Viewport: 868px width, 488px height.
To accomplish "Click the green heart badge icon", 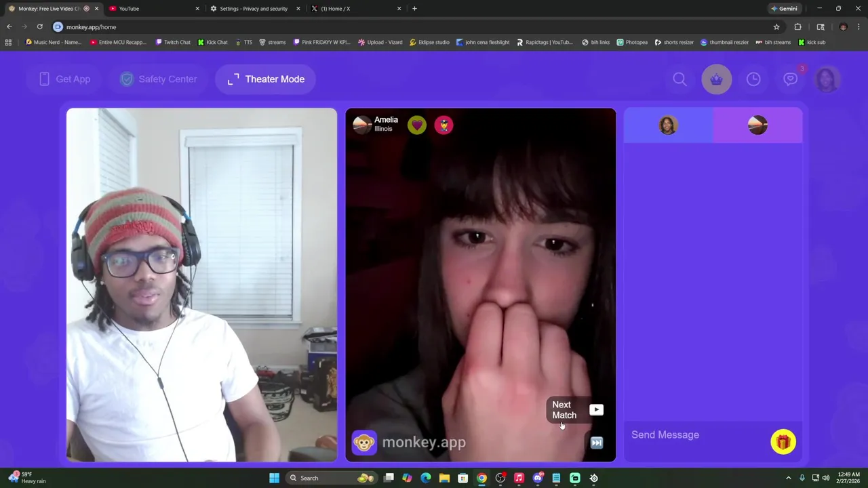I will 417,125.
